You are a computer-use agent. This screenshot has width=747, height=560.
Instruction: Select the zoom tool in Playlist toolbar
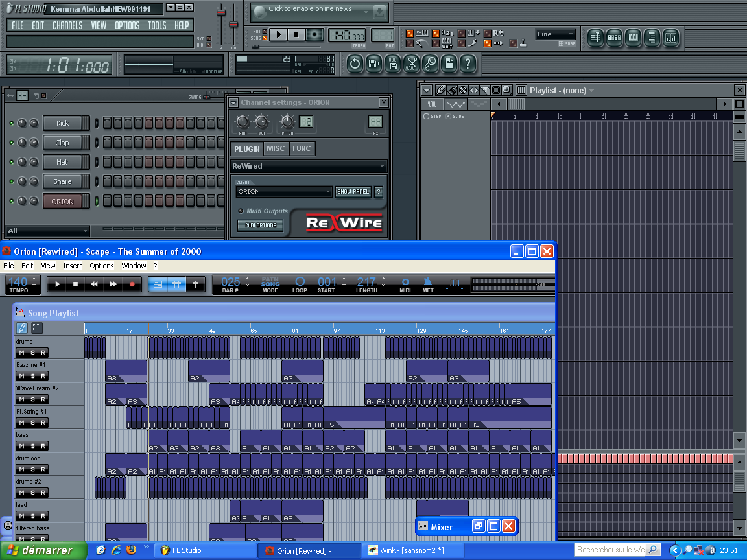[507, 89]
